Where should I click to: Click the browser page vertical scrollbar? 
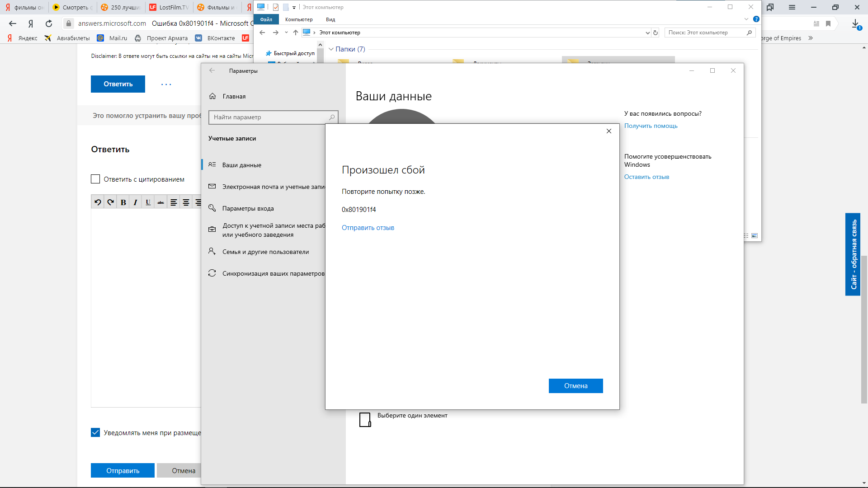[864, 329]
